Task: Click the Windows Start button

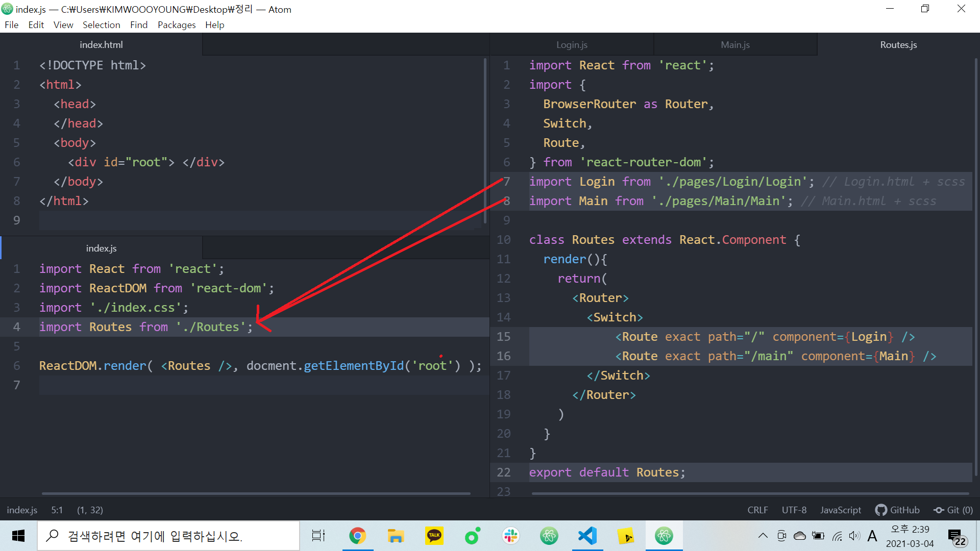Action: click(x=18, y=536)
